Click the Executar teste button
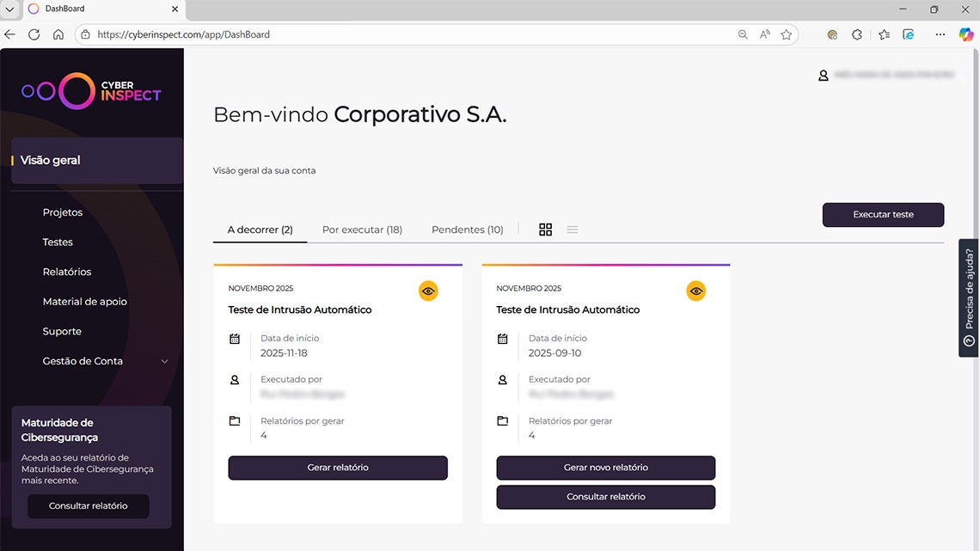This screenshot has height=551, width=980. tap(883, 214)
